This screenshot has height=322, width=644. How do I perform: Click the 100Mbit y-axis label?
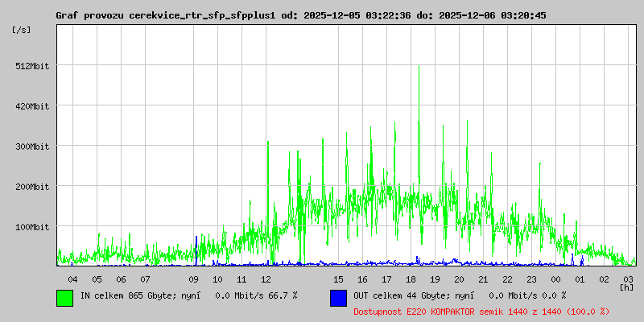(33, 227)
